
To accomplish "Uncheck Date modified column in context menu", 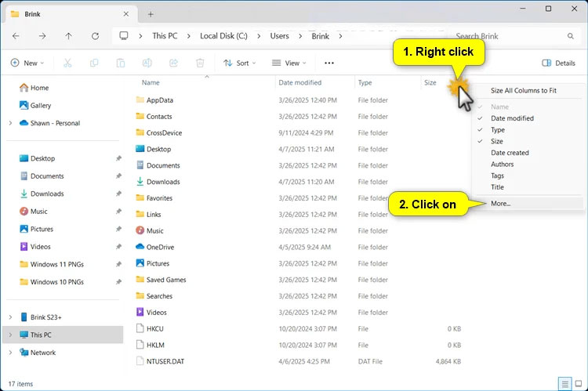I will pyautogui.click(x=512, y=118).
